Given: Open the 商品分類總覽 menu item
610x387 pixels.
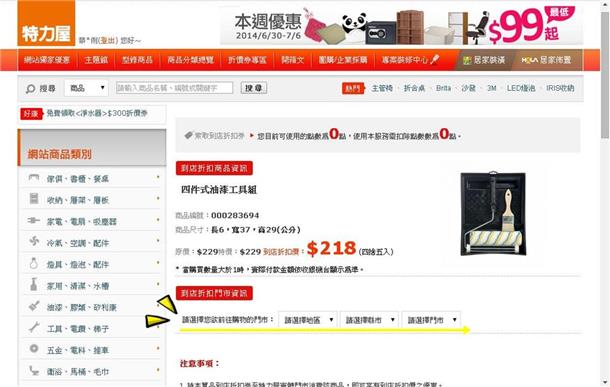Looking at the screenshot, I should click(191, 60).
